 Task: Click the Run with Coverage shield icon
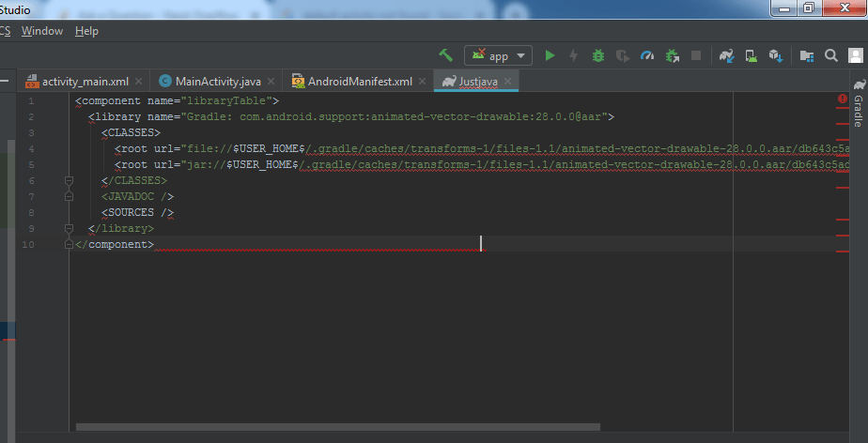coord(623,55)
